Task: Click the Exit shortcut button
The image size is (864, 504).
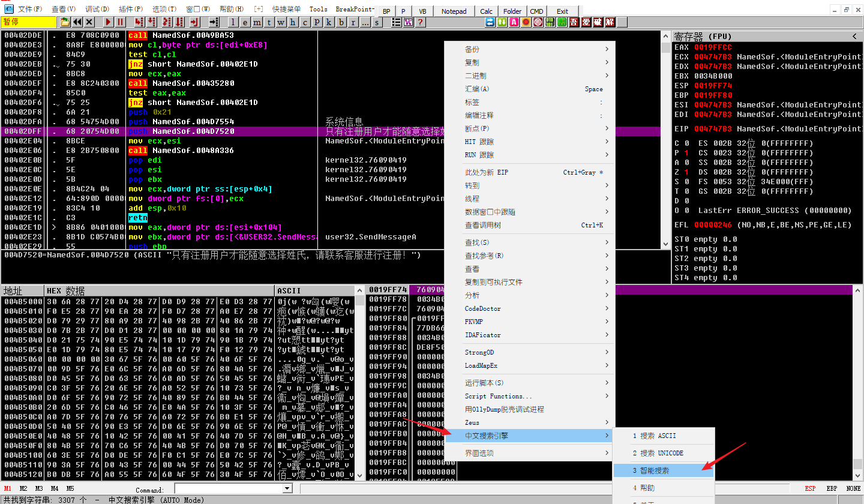Action: 562,11
